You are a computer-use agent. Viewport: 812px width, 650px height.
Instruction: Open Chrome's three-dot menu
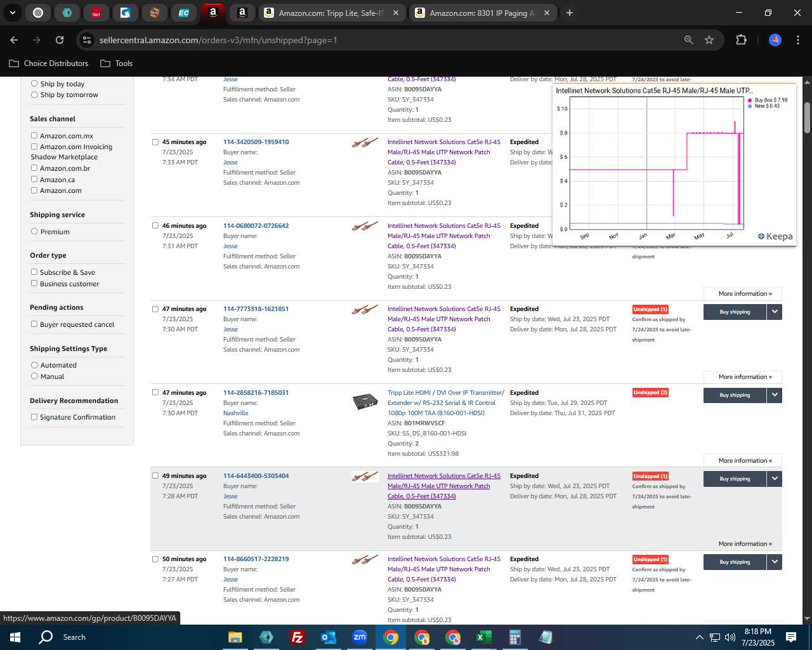tap(797, 40)
